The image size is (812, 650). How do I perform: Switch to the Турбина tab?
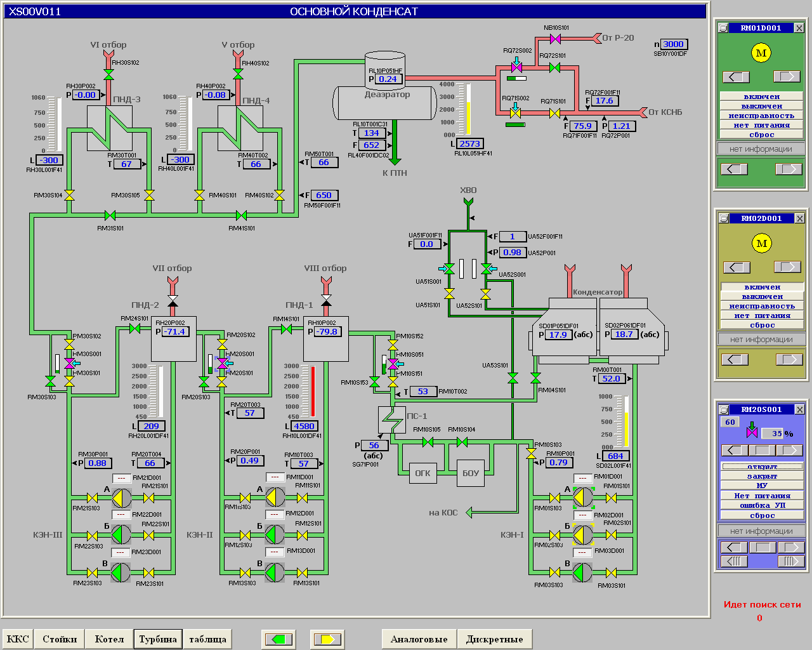pos(158,639)
